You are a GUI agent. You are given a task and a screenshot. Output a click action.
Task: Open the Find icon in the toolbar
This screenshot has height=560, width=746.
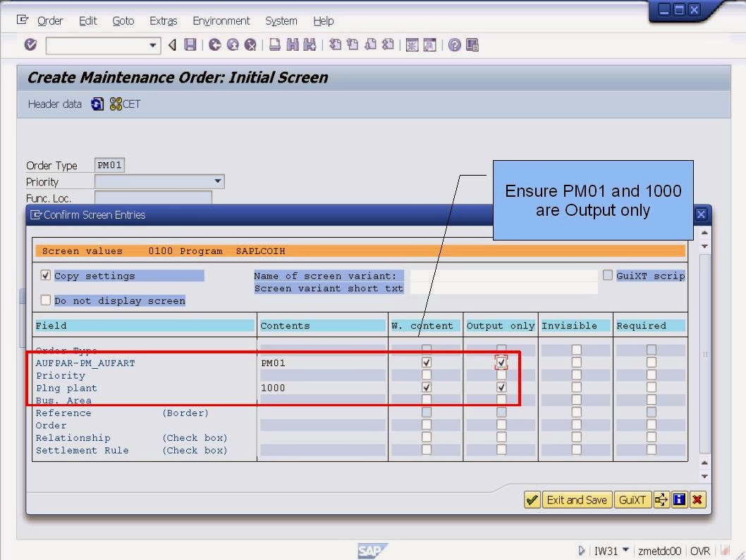pos(291,44)
